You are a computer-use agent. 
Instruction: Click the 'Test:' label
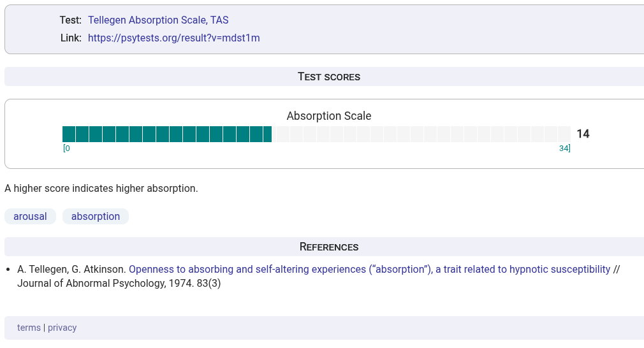click(71, 20)
